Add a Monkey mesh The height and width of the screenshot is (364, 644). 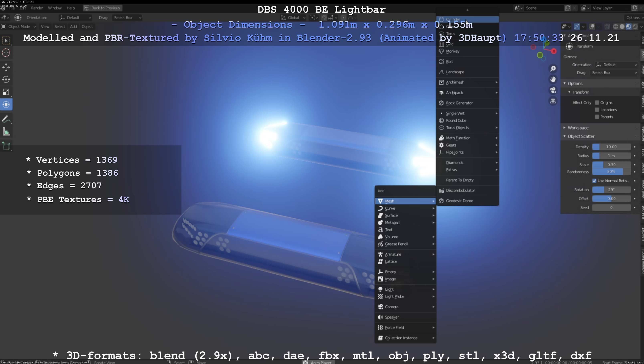[x=468, y=51]
